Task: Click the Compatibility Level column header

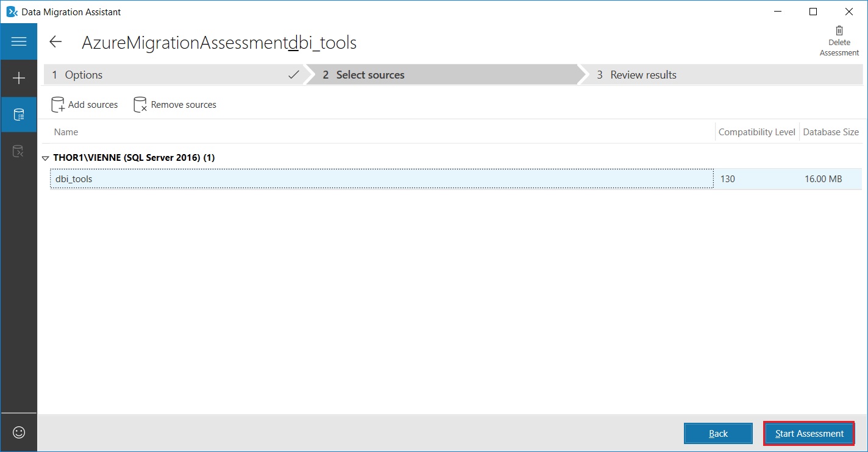Action: 757,132
